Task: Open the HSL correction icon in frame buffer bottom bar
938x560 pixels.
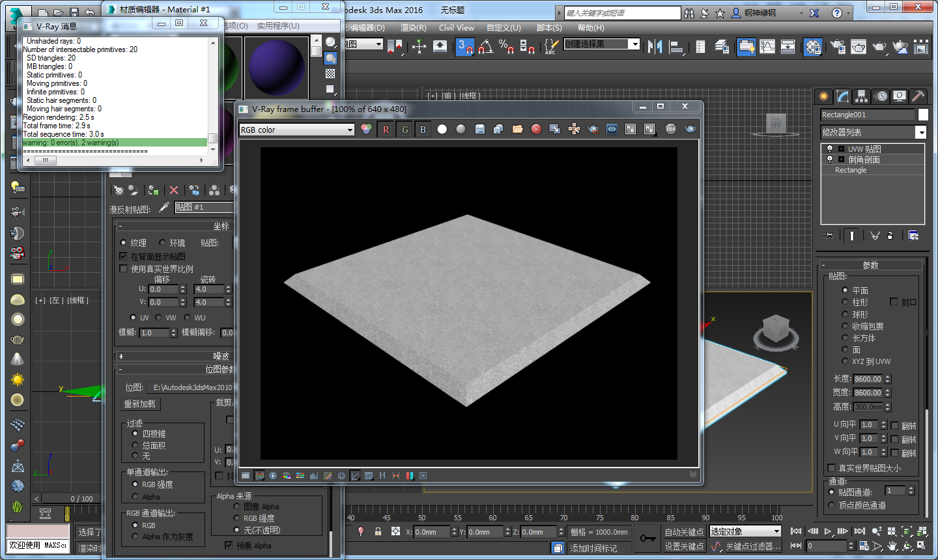Action: tap(287, 475)
